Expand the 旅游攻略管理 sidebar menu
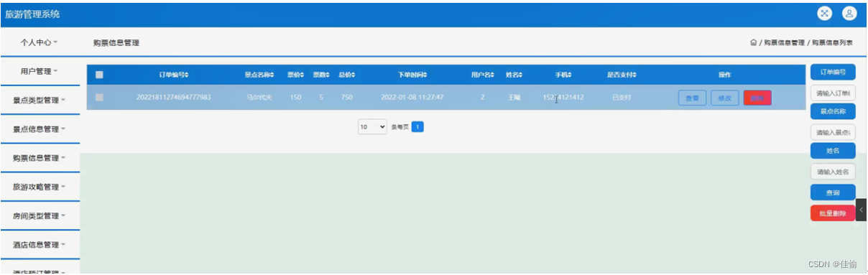This screenshot has height=275, width=868. click(x=40, y=187)
